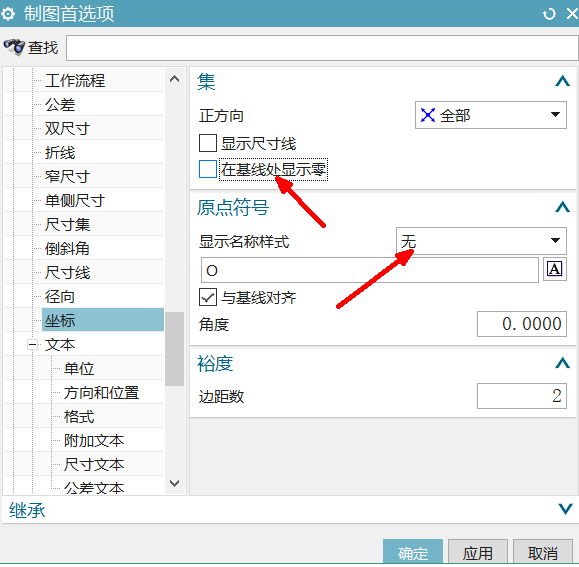This screenshot has width=579, height=567.
Task: Expand the 继承 section
Action: pyautogui.click(x=565, y=509)
